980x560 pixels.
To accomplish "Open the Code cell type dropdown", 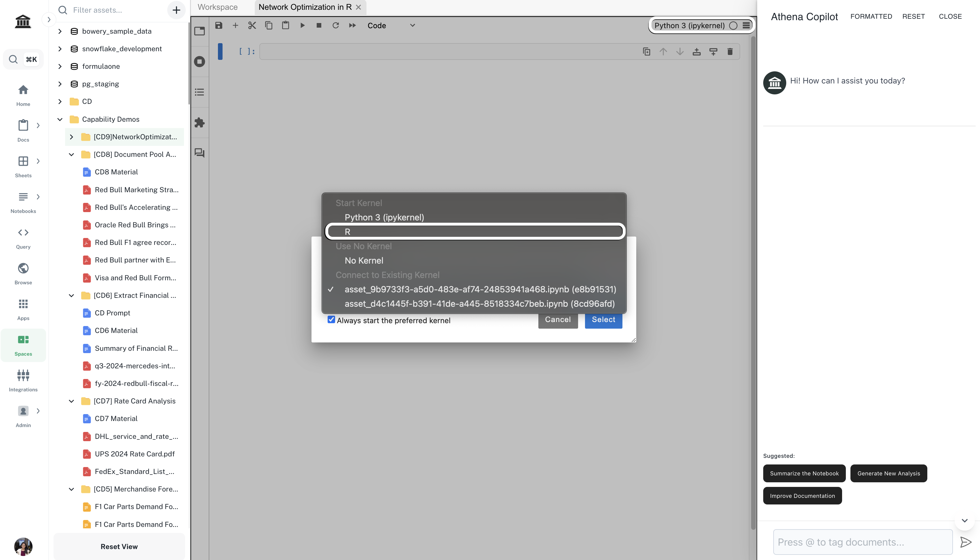I will point(391,25).
